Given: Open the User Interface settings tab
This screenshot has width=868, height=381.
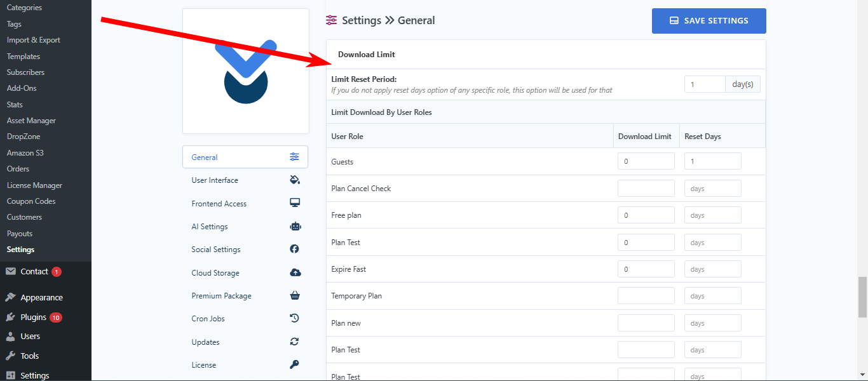Looking at the screenshot, I should coord(245,180).
